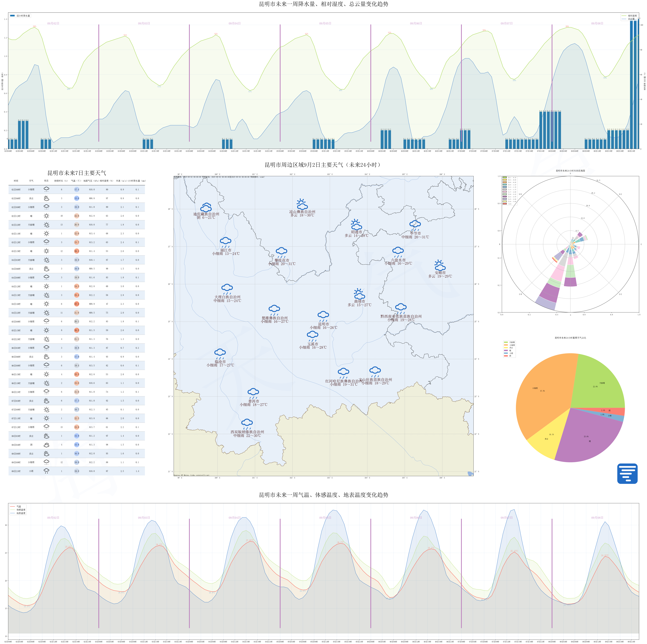Select the 相对湿度 green legend line

624,16
